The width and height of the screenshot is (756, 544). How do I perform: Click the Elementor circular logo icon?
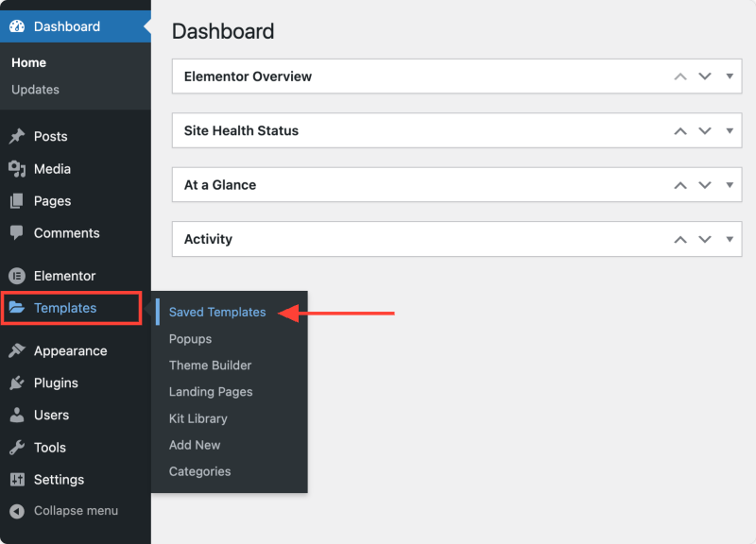(x=17, y=276)
